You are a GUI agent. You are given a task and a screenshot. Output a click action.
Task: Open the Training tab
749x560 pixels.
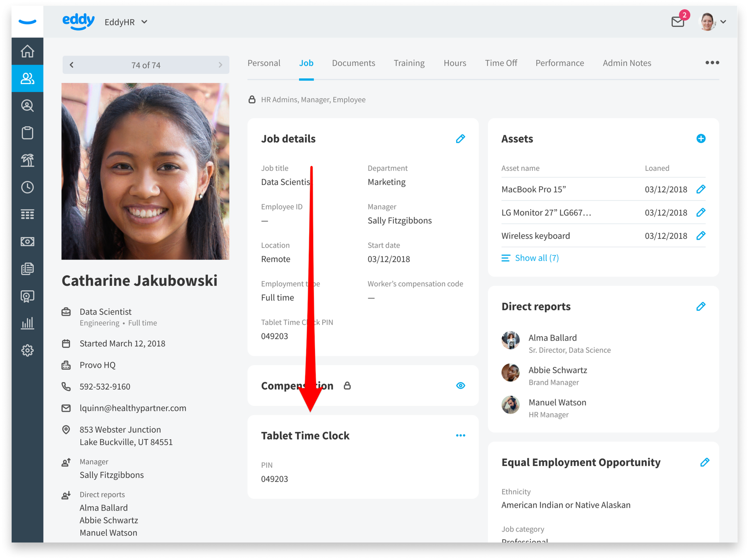click(x=409, y=63)
